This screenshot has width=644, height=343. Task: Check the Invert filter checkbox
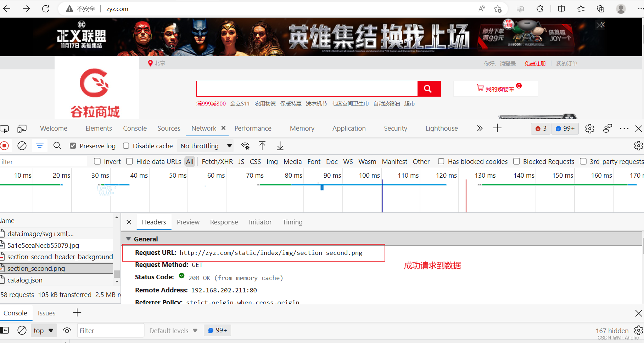click(97, 161)
